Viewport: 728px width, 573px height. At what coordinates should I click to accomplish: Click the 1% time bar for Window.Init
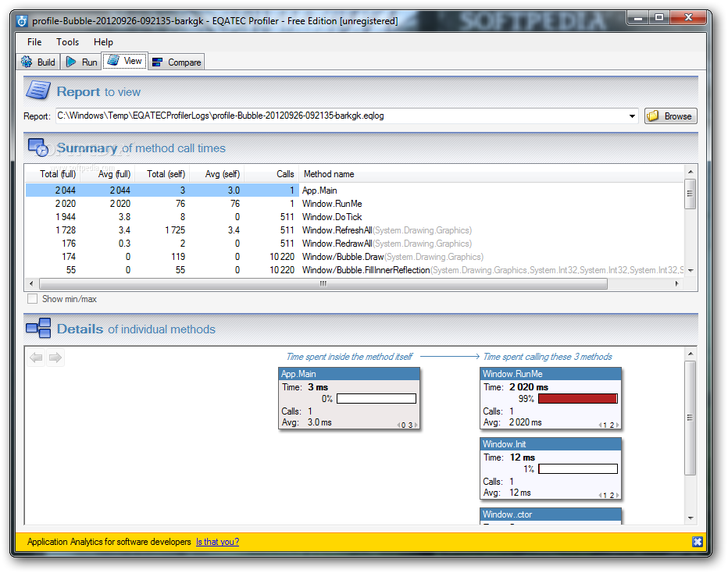coord(578,469)
